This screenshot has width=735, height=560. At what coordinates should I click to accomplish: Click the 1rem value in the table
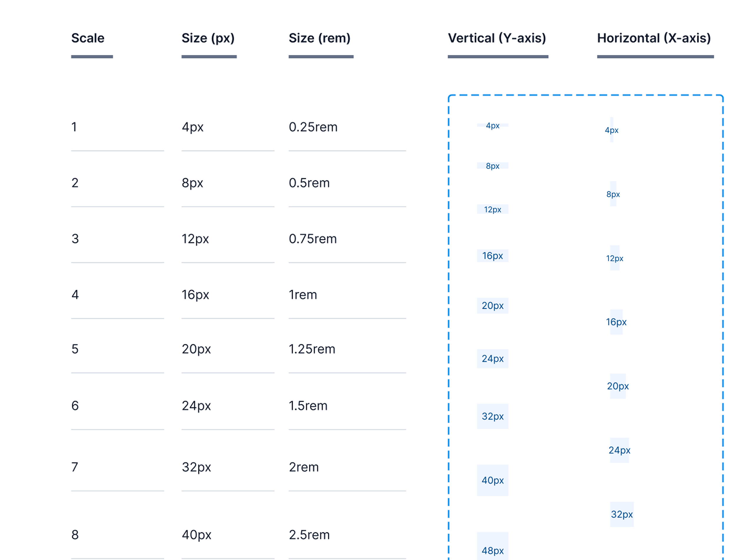pos(303,295)
